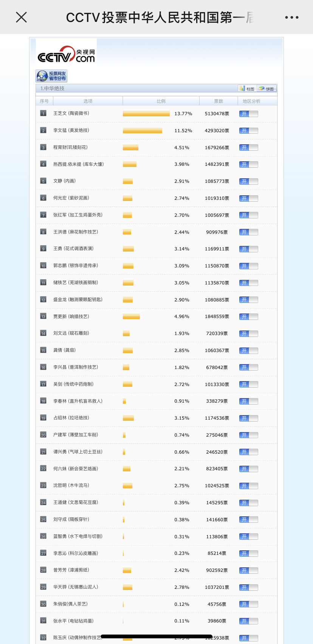
Task: Select option 吴剑 (传统中药炮制)
Action: point(73,384)
